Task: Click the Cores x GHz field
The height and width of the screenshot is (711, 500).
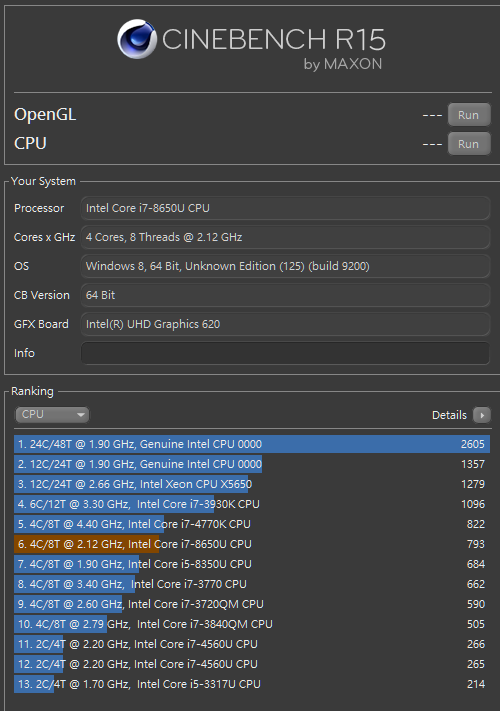Action: point(285,237)
